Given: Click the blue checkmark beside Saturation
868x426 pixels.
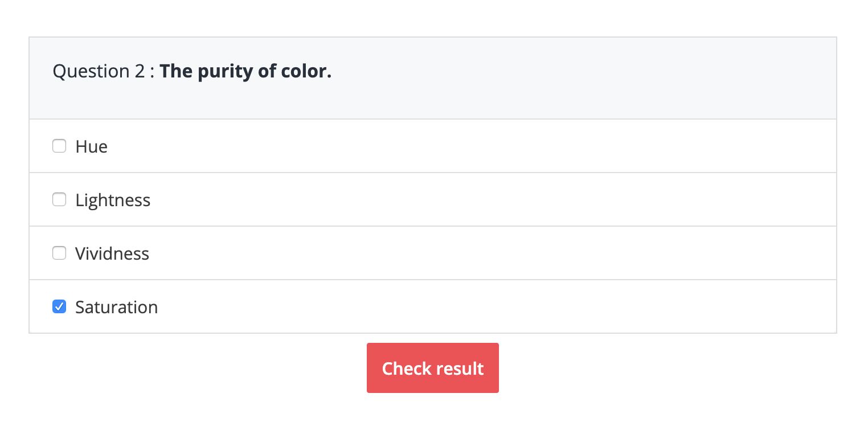Looking at the screenshot, I should tap(59, 307).
